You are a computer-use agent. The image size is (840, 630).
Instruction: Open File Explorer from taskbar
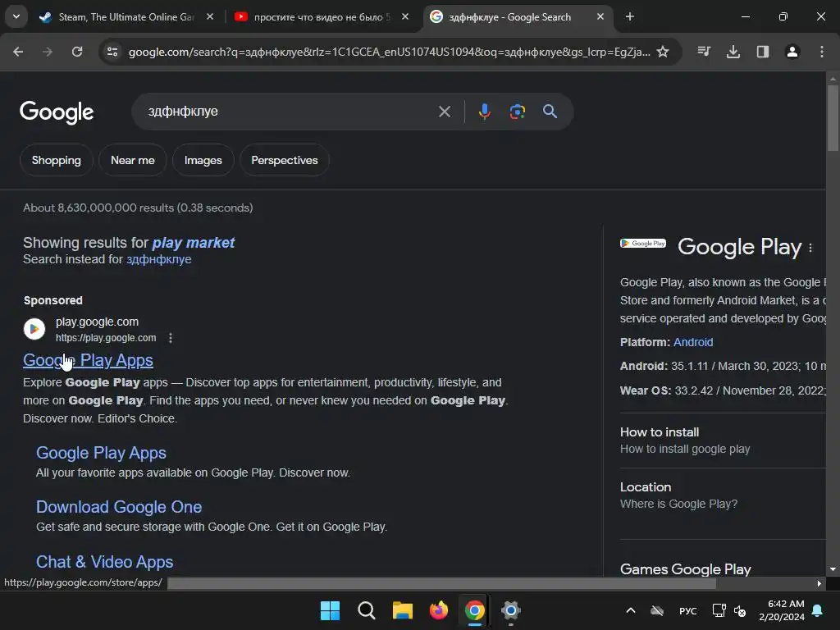pyautogui.click(x=402, y=610)
